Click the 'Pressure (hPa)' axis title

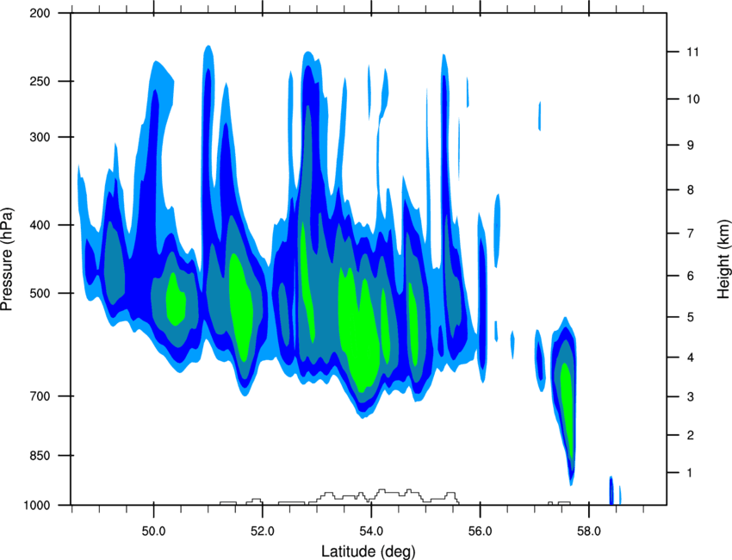point(7,259)
